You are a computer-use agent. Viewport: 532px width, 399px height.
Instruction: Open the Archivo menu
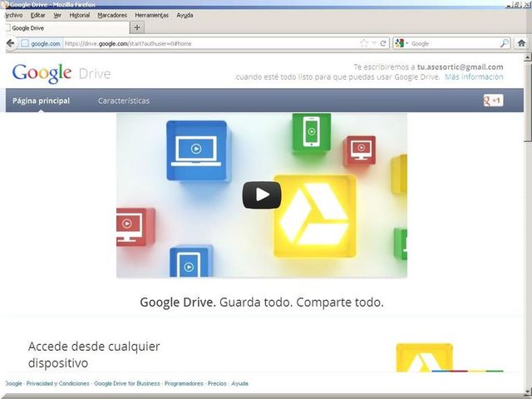pyautogui.click(x=14, y=15)
